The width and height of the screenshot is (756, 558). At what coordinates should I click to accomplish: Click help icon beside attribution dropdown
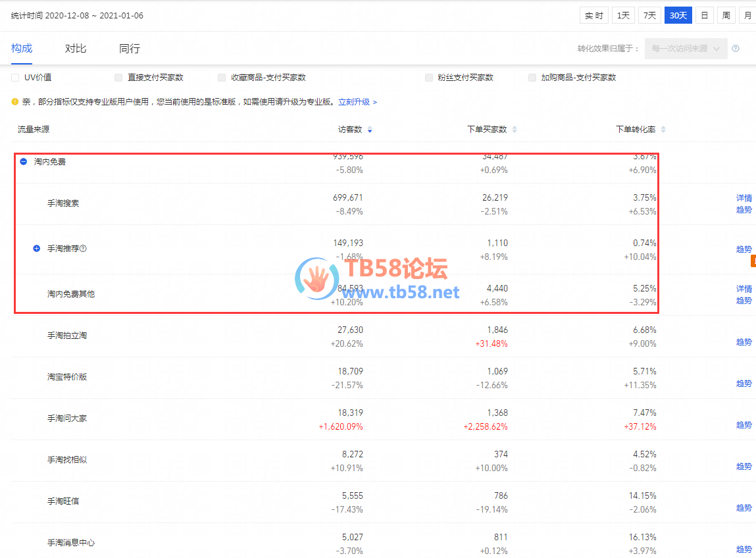point(736,49)
